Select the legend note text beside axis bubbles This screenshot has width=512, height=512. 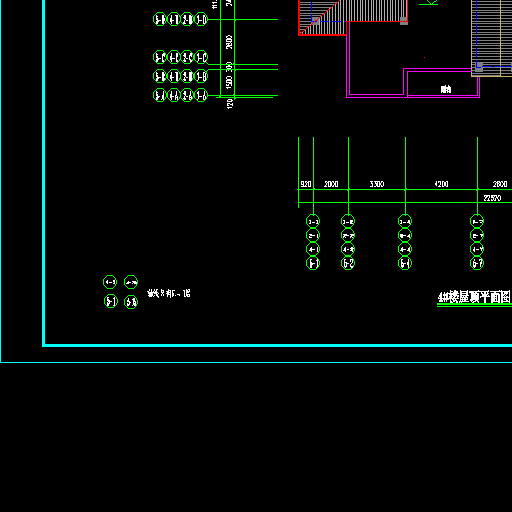169,293
